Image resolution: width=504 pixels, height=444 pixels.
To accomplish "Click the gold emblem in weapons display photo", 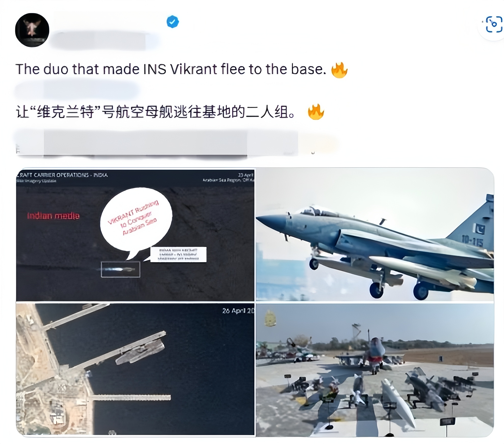I will (270, 318).
